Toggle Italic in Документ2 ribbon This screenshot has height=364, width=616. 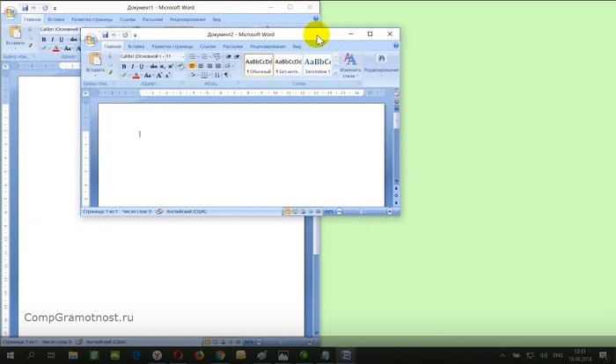coord(132,66)
